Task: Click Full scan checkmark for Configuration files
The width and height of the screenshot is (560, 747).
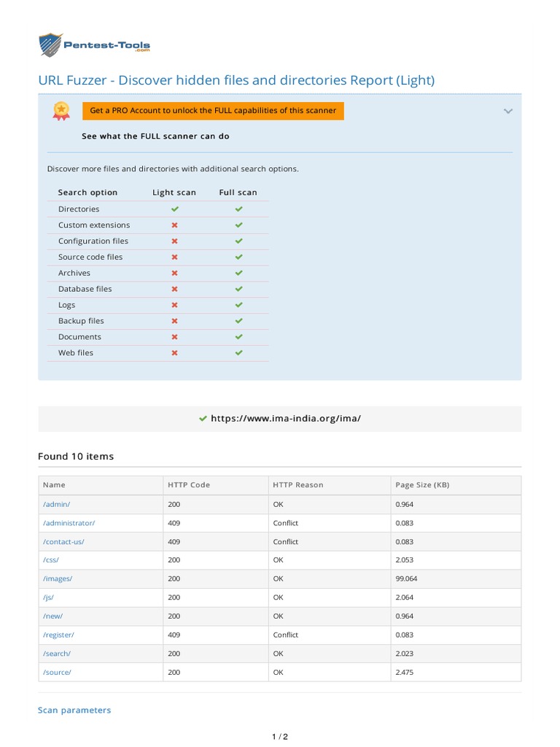Action: coord(238,241)
